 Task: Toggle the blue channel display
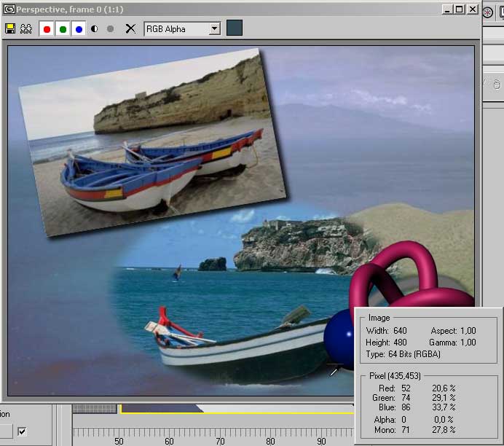point(79,29)
